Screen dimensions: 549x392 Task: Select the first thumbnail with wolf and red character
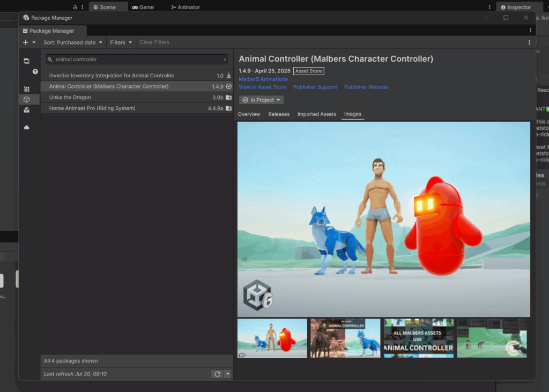272,338
